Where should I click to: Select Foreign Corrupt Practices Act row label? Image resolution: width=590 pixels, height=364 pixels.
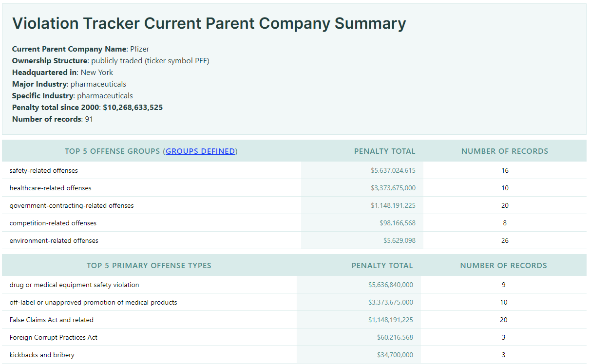(54, 338)
